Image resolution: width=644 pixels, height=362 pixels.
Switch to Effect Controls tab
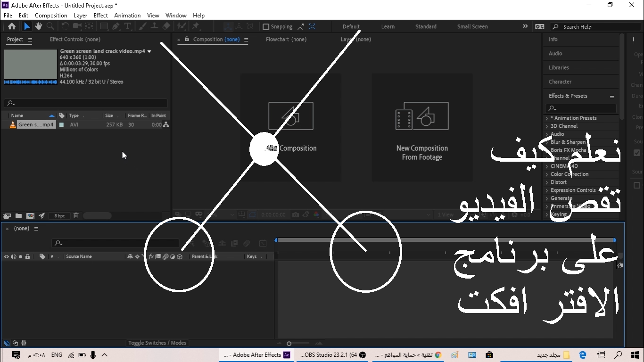(x=75, y=40)
